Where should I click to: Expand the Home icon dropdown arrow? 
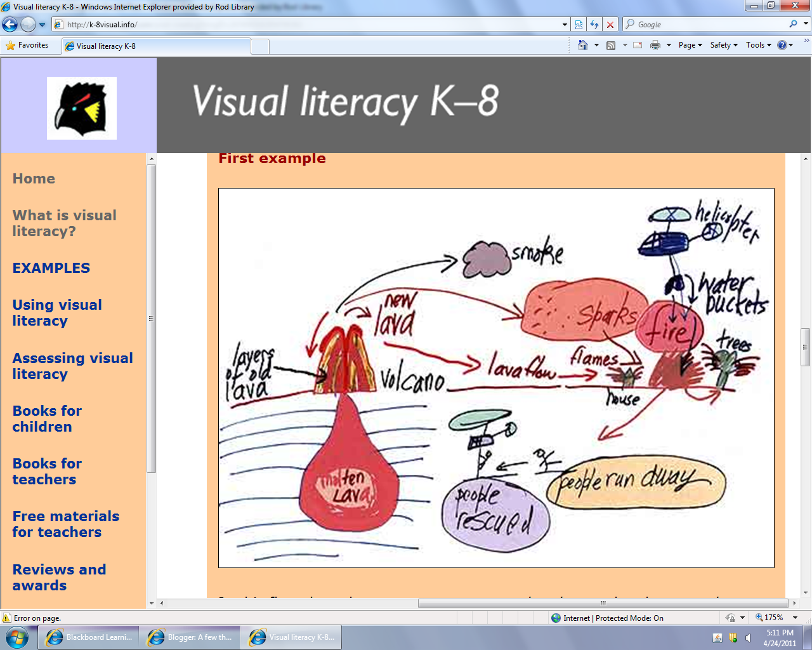(596, 45)
